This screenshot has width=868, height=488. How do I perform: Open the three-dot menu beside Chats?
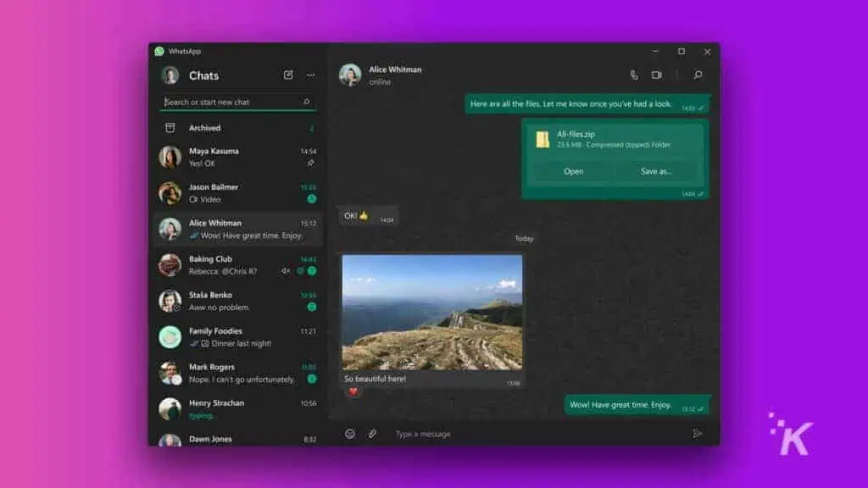click(x=310, y=75)
